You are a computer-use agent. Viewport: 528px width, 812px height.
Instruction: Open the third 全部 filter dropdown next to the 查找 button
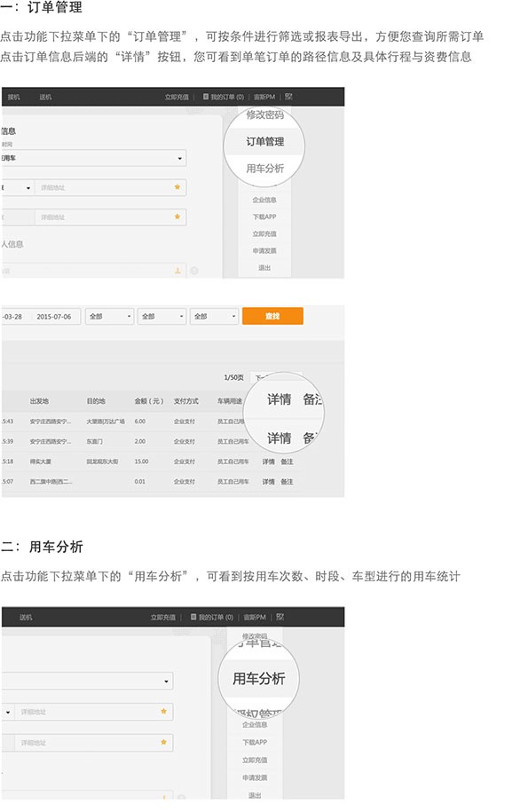point(214,317)
